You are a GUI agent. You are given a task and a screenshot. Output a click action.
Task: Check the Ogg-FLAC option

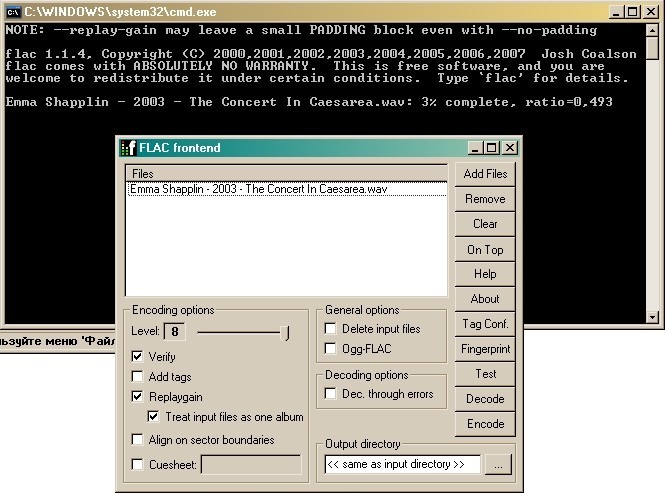tap(330, 348)
